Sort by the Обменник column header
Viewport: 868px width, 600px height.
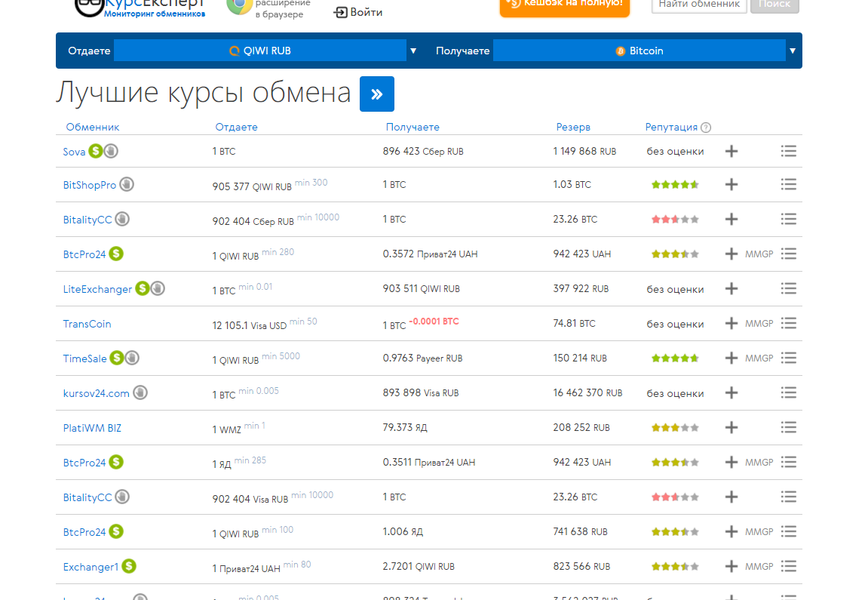[93, 127]
